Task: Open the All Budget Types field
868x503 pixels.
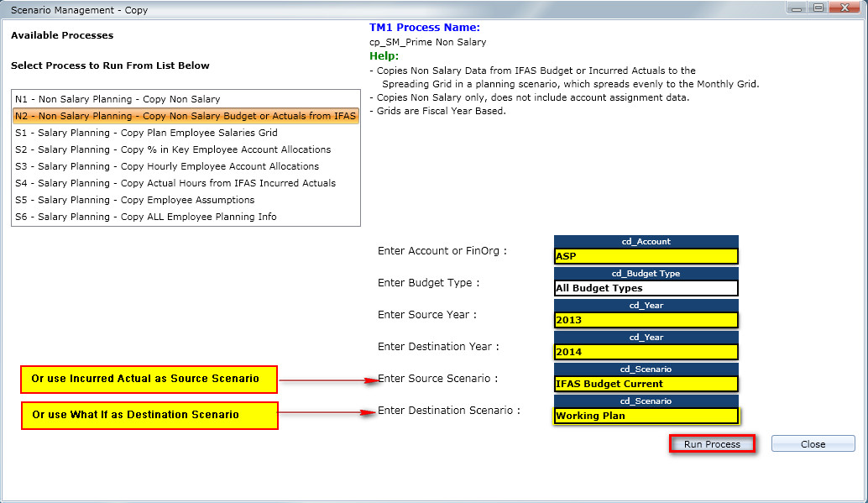Action: pyautogui.click(x=646, y=288)
